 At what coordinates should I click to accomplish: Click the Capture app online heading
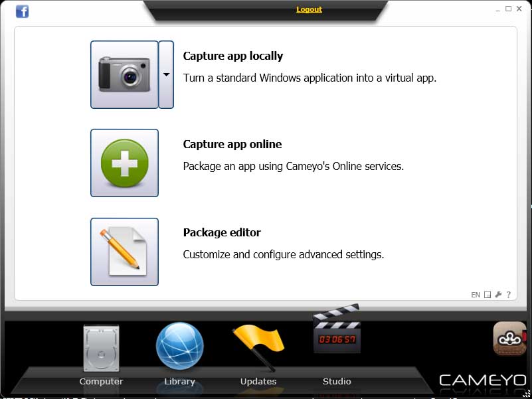click(232, 144)
